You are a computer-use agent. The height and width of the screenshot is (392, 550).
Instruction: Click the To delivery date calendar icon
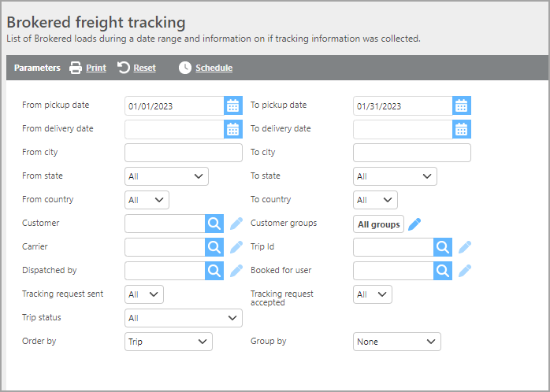coord(462,129)
